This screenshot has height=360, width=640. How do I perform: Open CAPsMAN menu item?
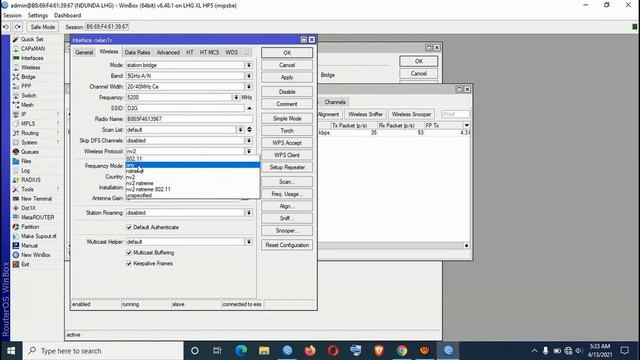(33, 49)
